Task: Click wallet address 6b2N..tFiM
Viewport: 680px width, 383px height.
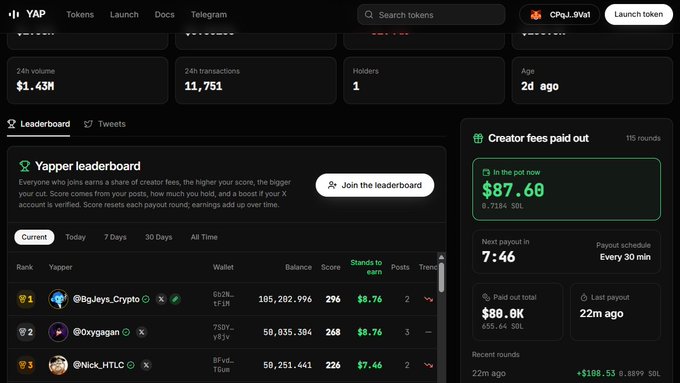Action: coord(223,299)
